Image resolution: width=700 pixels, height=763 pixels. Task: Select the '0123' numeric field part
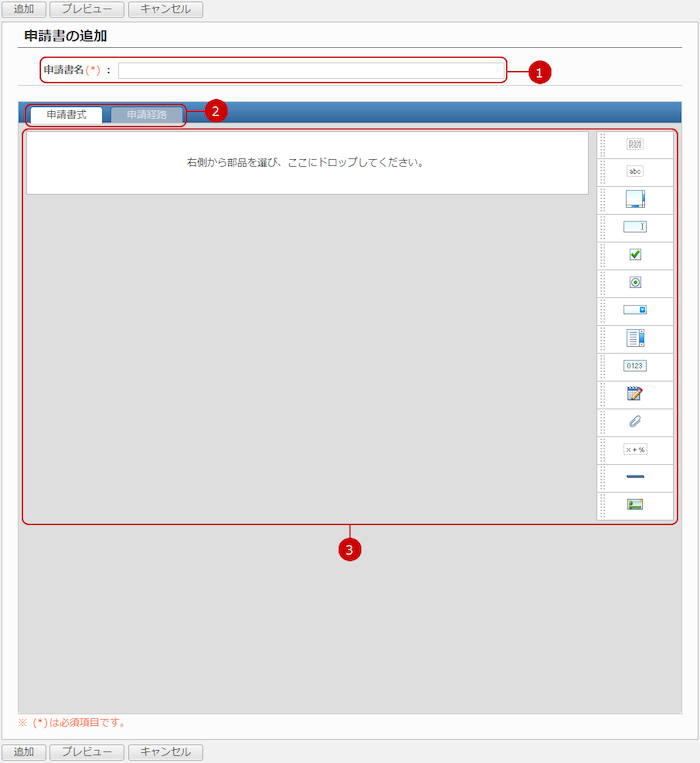tap(635, 366)
